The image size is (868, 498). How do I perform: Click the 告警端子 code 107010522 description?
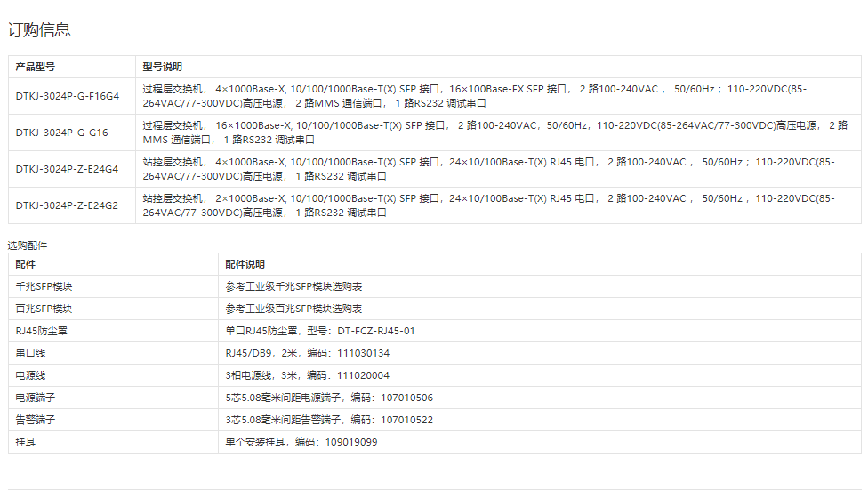coord(329,420)
